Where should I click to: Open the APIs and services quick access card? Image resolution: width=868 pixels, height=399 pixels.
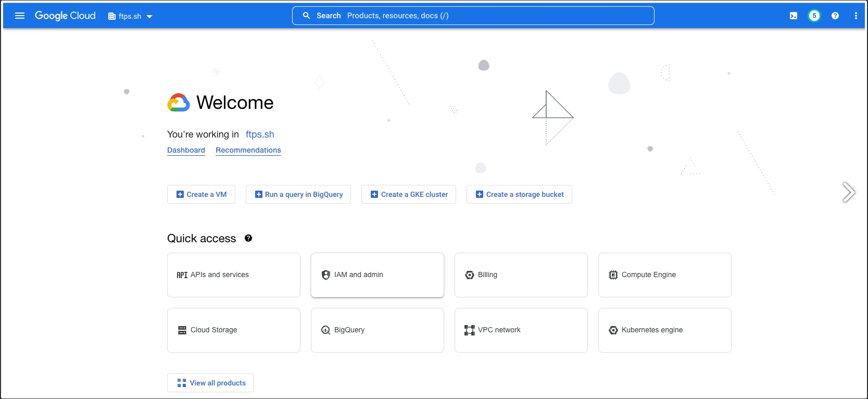point(234,275)
